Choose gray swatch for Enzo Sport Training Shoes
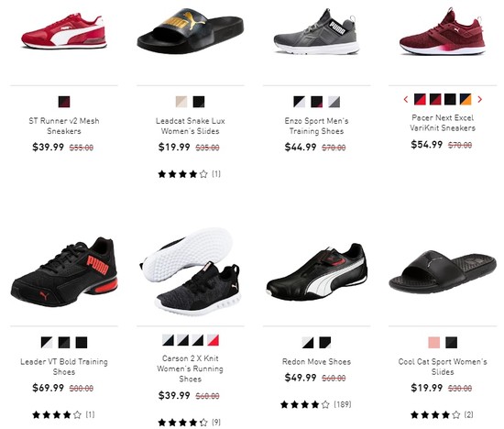504x429 pixels. 334,102
